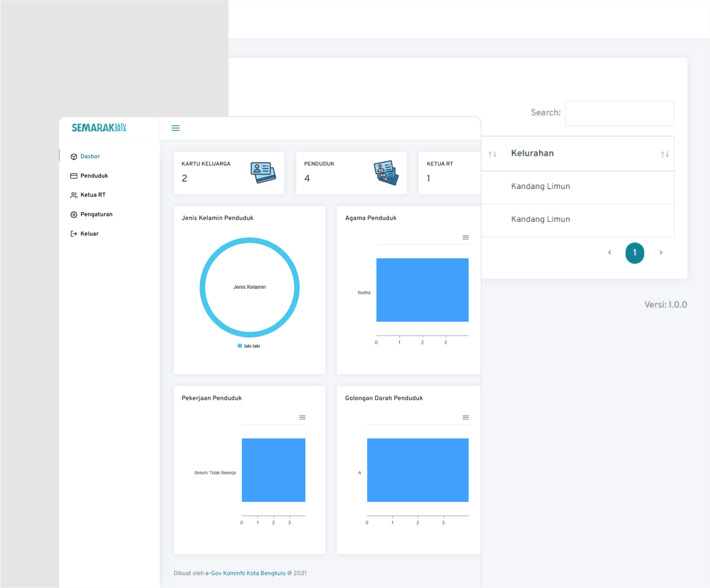Open Pengaturan from the sidebar
The image size is (710, 588).
point(96,214)
